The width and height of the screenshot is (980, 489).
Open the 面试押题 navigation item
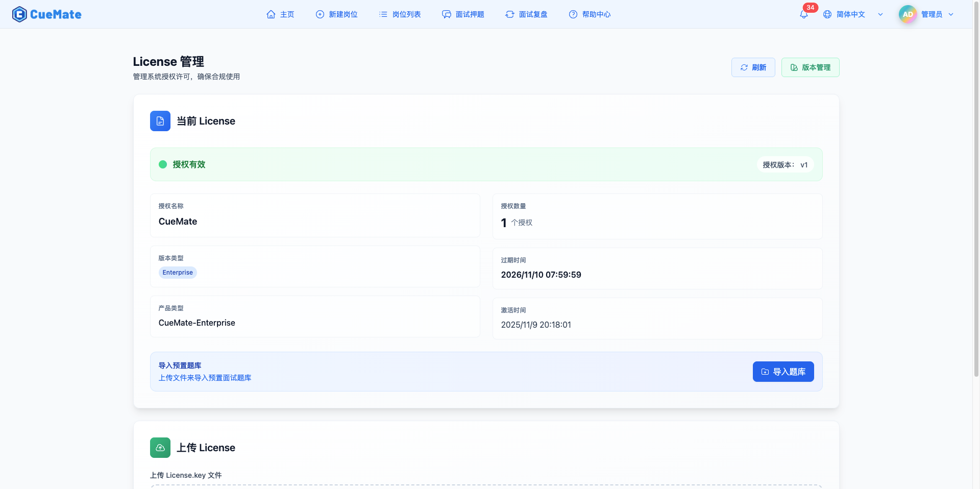click(470, 14)
